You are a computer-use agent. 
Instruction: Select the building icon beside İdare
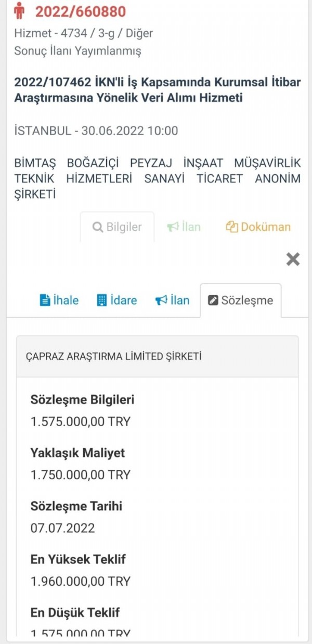coord(101,300)
